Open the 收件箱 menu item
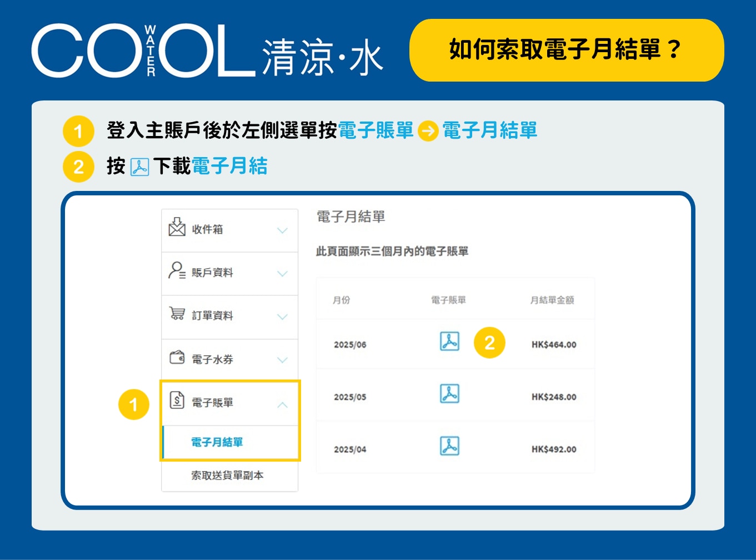The height and width of the screenshot is (560, 756). tap(229, 230)
